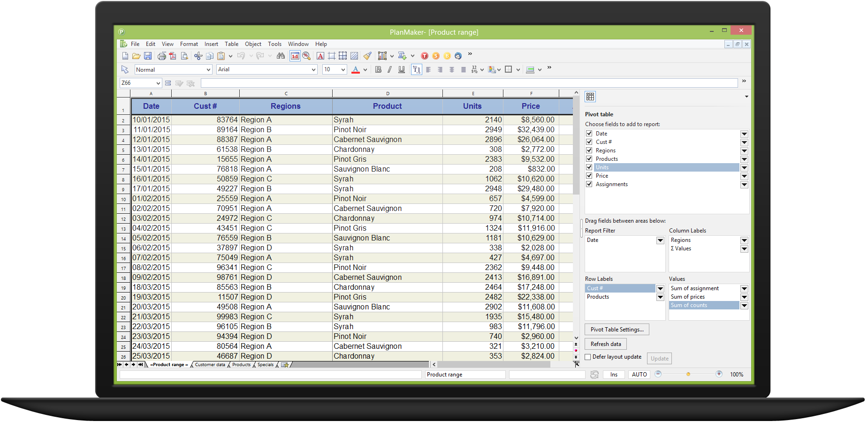Click zoom in plus button
Screen dimensions: 868x436
coord(719,374)
